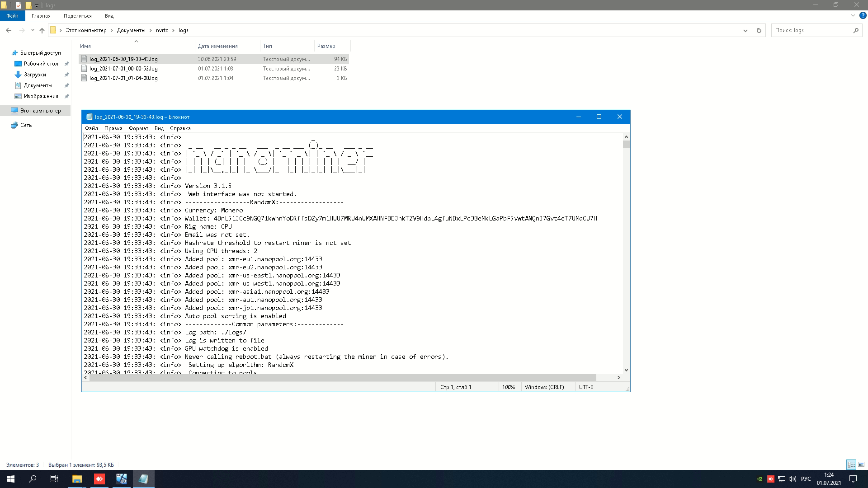868x488 pixels.
Task: Open volume control in system tray
Action: pyautogui.click(x=793, y=479)
